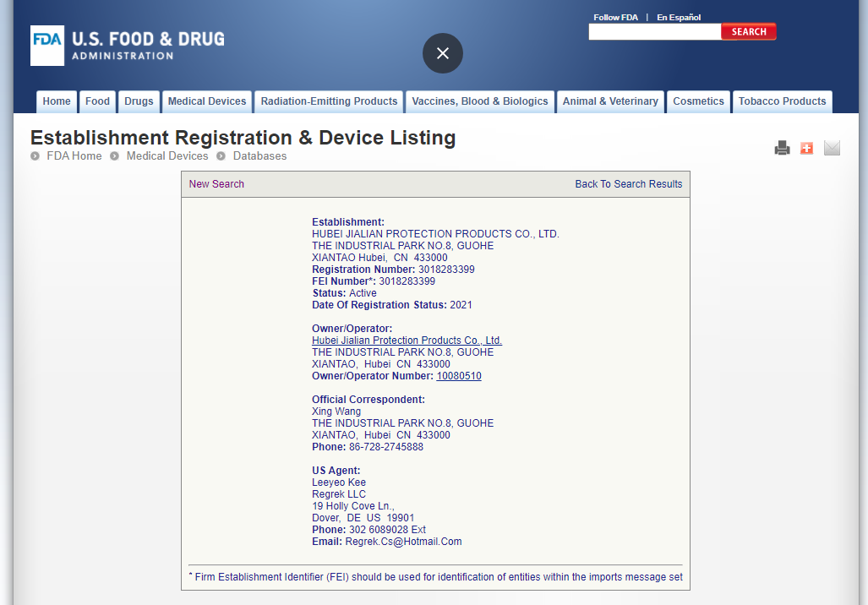Start a New Search
The image size is (868, 605).
pyautogui.click(x=216, y=183)
